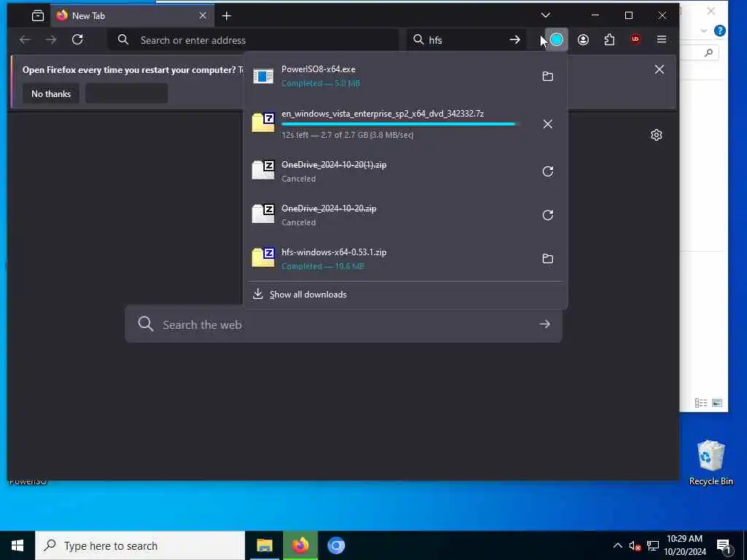The width and height of the screenshot is (747, 560).
Task: Cancel the Windows Vista 7z download
Action: click(548, 124)
